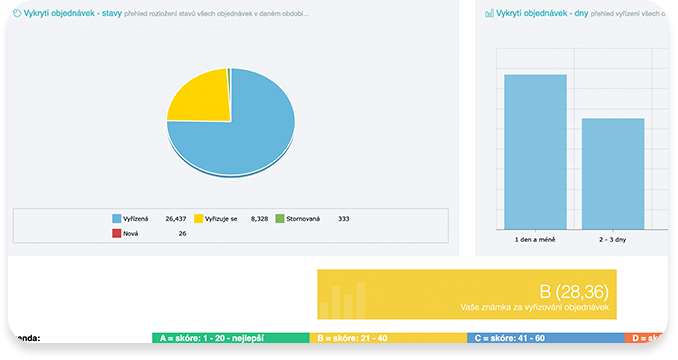Toggle the red Nová legend swatch
The width and height of the screenshot is (678, 360).
click(117, 233)
